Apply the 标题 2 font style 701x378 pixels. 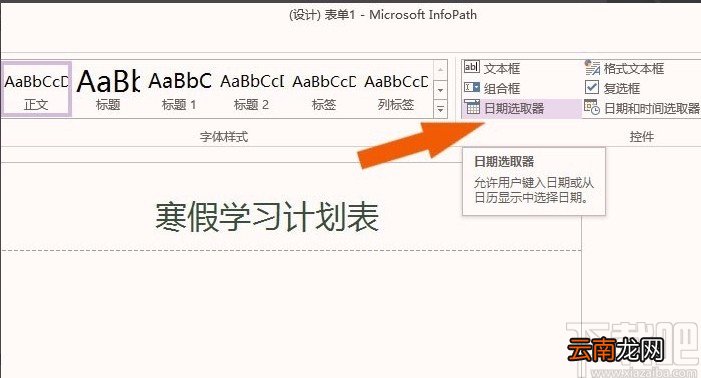252,90
